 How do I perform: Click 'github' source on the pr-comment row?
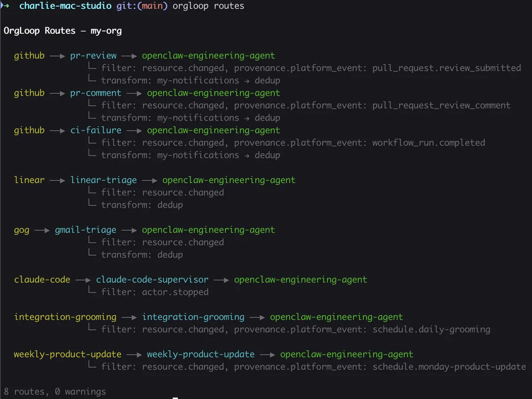[29, 93]
